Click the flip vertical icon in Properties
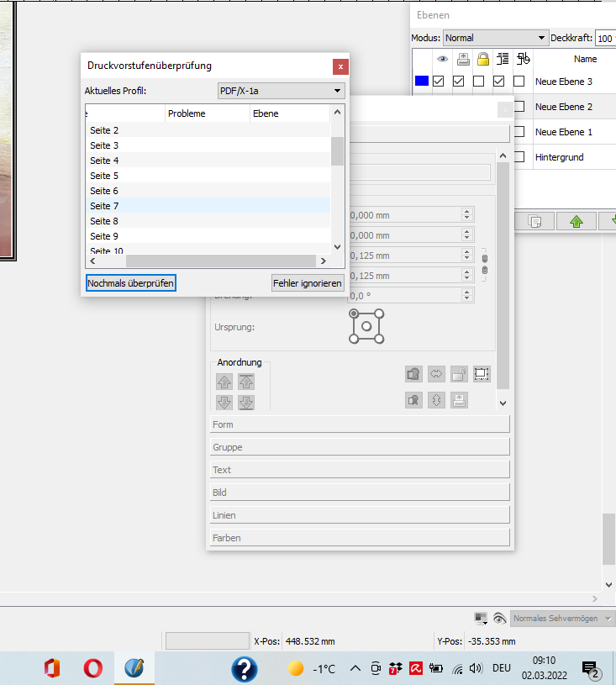This screenshot has width=616, height=685. point(436,400)
